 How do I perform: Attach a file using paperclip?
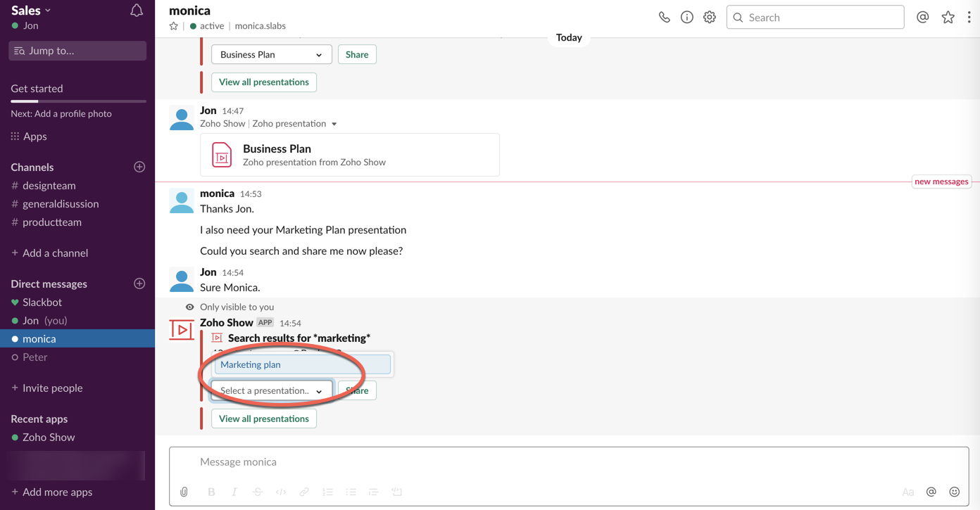click(184, 492)
